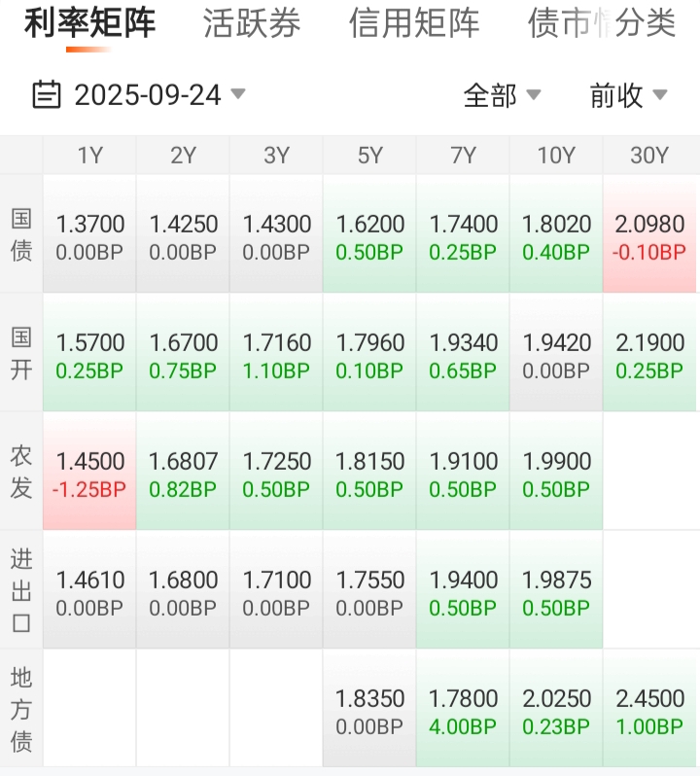700x776 pixels.
Task: Open the 信用矩阵 tab
Action: coord(414,24)
